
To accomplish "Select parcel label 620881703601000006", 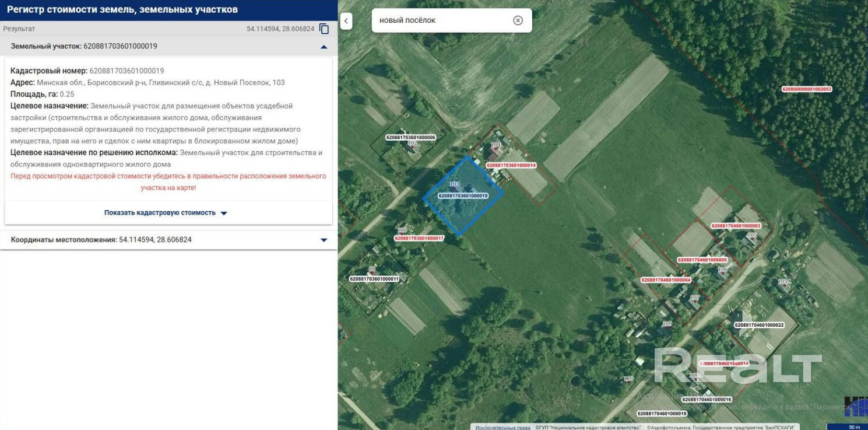I will [410, 137].
